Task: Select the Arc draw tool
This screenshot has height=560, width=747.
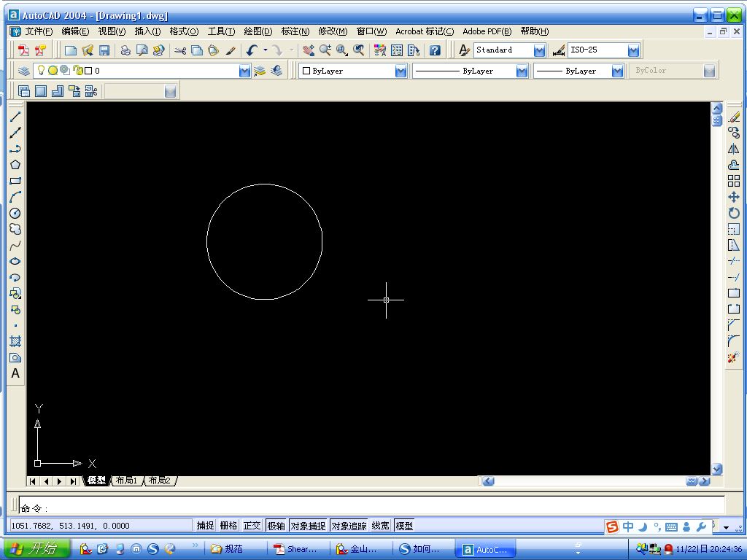Action: tap(15, 197)
